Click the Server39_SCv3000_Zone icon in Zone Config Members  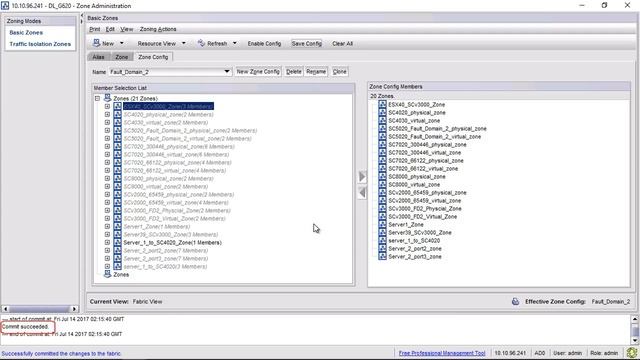[382, 232]
